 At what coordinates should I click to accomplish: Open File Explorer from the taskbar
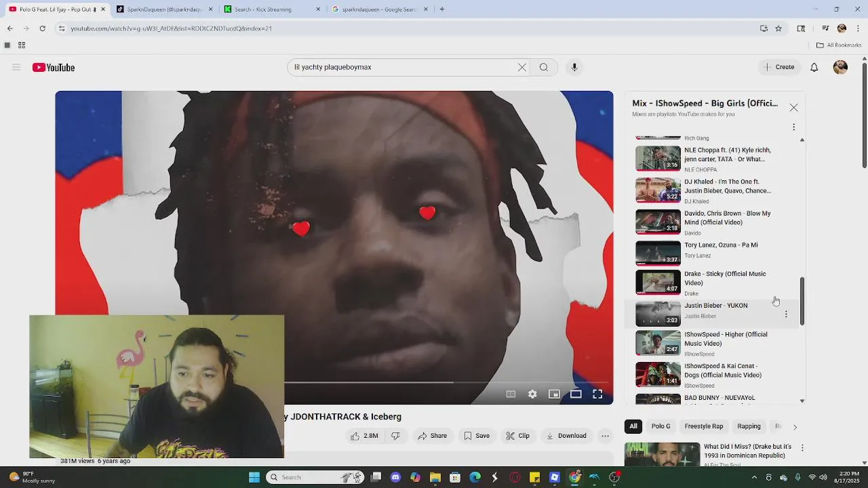click(x=435, y=477)
